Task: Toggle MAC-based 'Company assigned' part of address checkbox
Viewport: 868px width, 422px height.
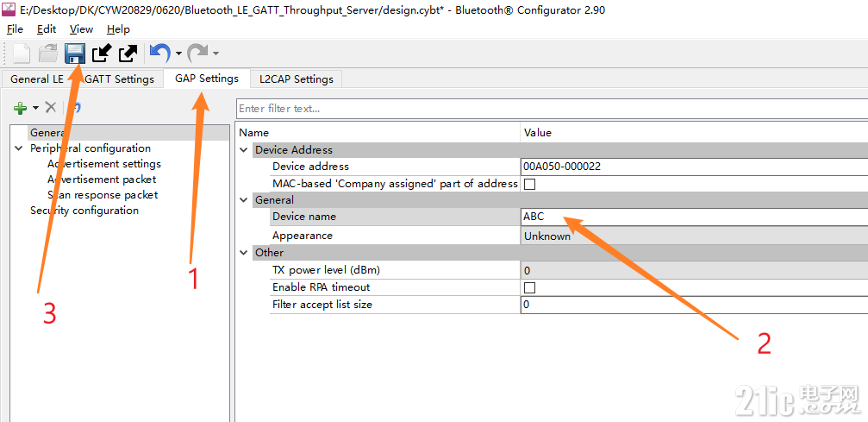Action: 530,184
